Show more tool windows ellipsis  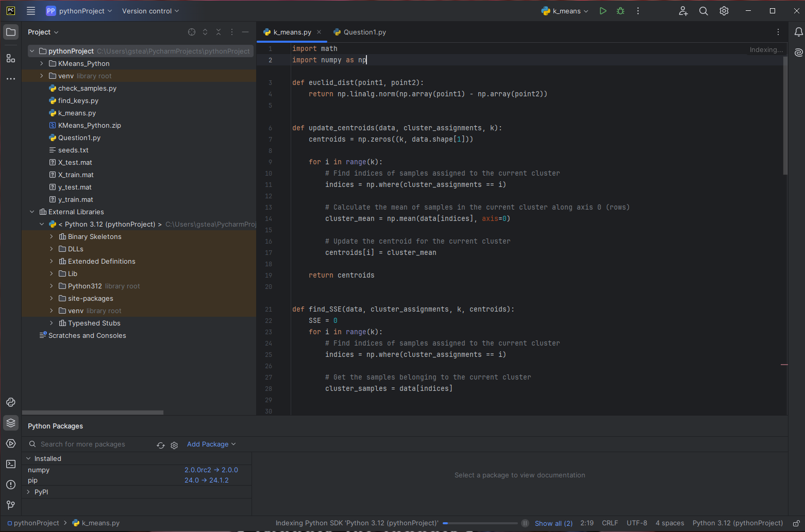(x=11, y=79)
